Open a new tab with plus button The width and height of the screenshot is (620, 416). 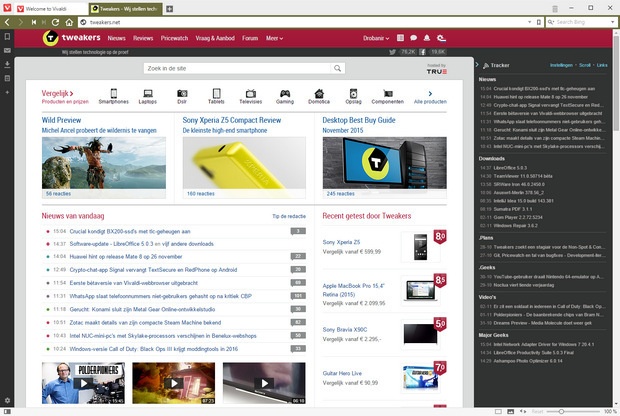pyautogui.click(x=169, y=9)
